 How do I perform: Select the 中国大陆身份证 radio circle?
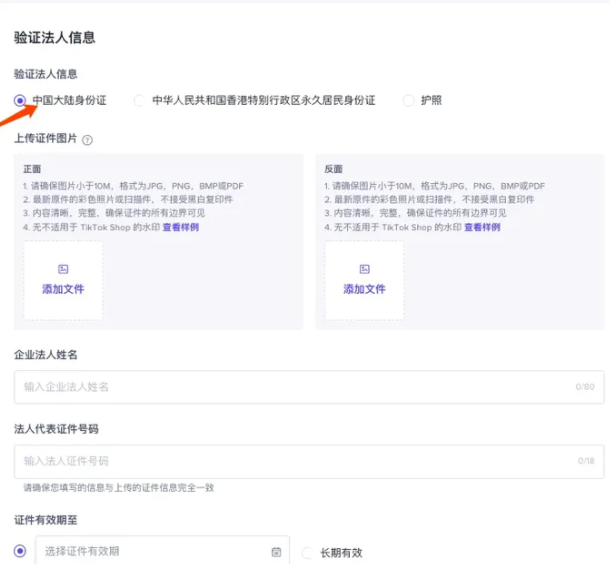coord(20,101)
